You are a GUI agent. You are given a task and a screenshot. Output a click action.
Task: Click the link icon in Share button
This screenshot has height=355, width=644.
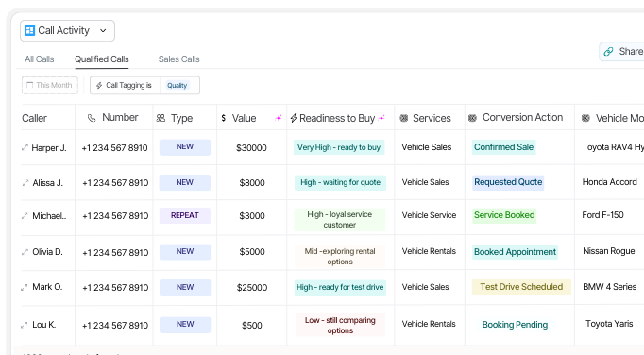[608, 52]
